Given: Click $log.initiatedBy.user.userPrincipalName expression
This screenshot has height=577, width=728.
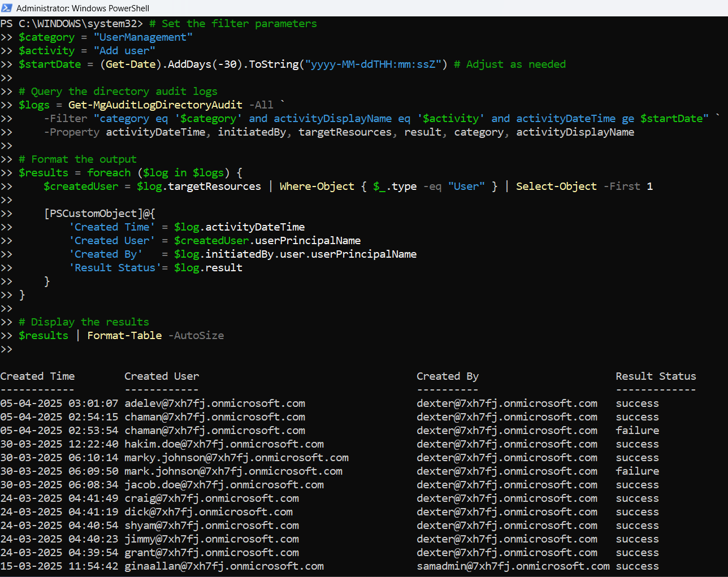Looking at the screenshot, I should coord(295,254).
